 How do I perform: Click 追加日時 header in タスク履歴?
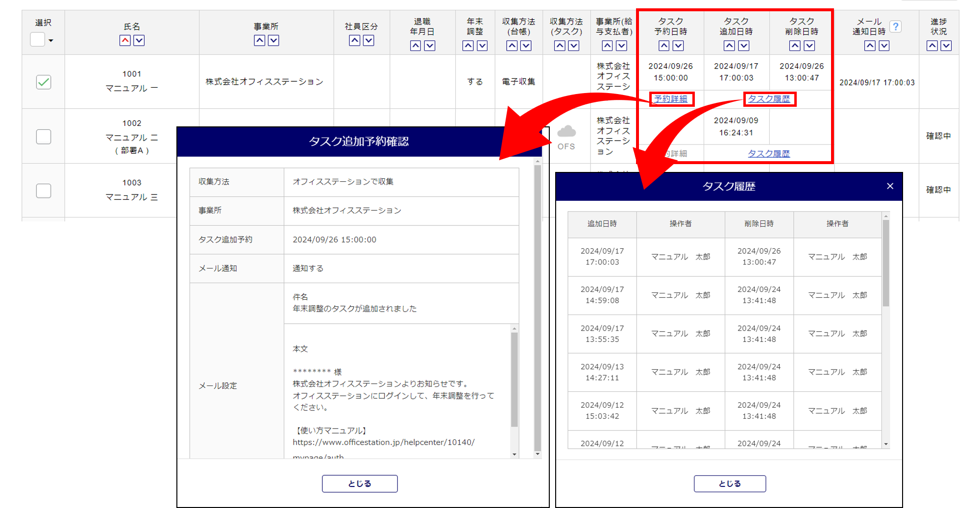pos(602,224)
